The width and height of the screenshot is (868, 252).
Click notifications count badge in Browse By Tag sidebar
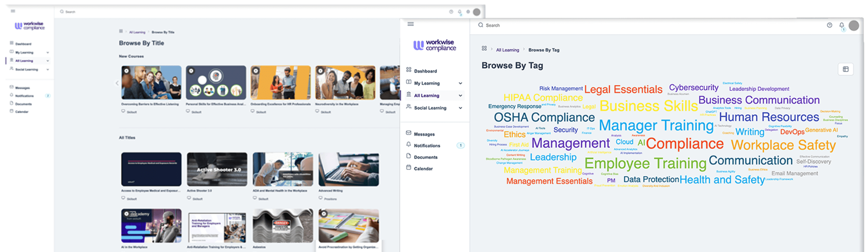tap(460, 146)
